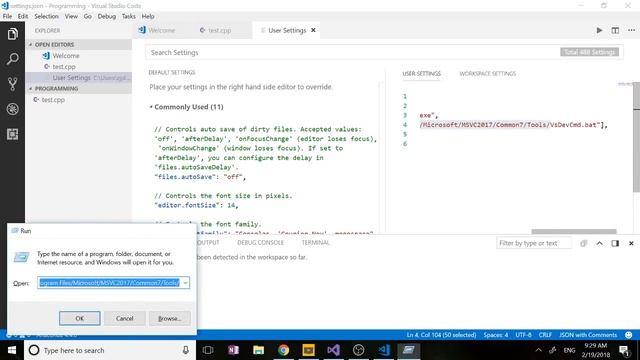Select the User Settings editor tab
The height and width of the screenshot is (360, 640).
pyautogui.click(x=287, y=30)
